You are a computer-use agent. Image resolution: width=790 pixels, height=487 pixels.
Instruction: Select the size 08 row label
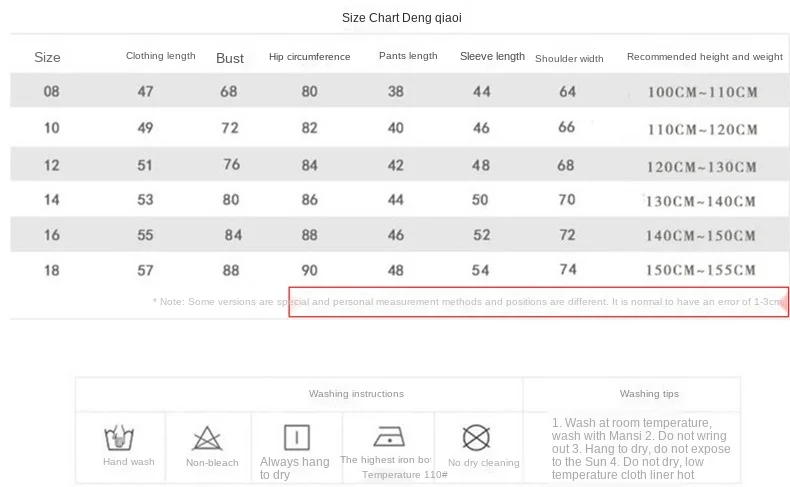click(x=51, y=91)
